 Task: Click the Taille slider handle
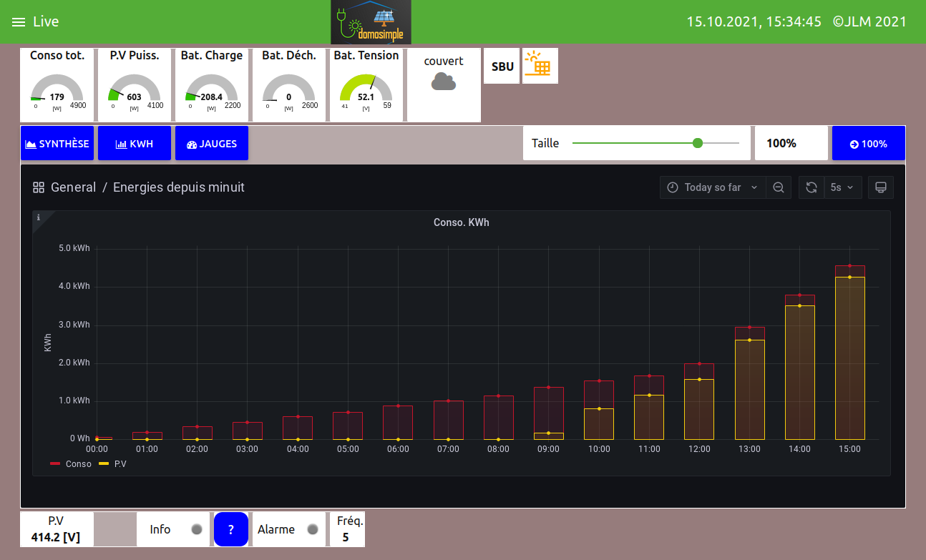tap(698, 143)
